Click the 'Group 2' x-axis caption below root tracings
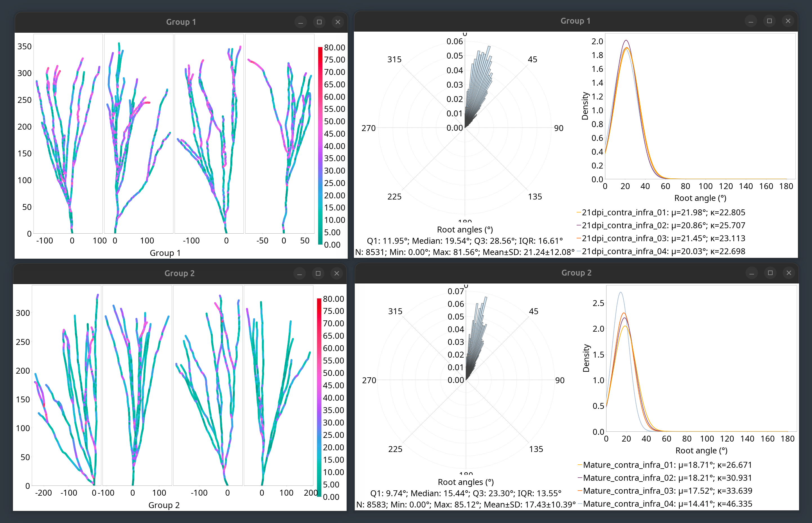The height and width of the screenshot is (523, 812). tap(164, 505)
